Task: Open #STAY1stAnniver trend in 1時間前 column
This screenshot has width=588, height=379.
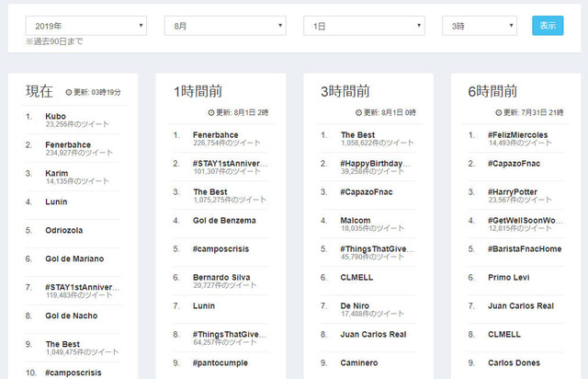Action: [x=230, y=164]
